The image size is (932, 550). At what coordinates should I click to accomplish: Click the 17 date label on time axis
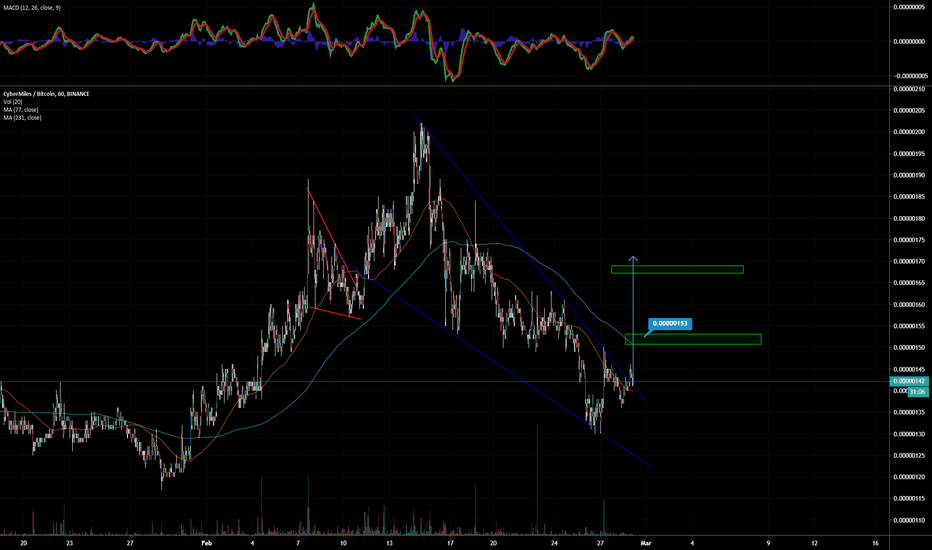click(451, 543)
